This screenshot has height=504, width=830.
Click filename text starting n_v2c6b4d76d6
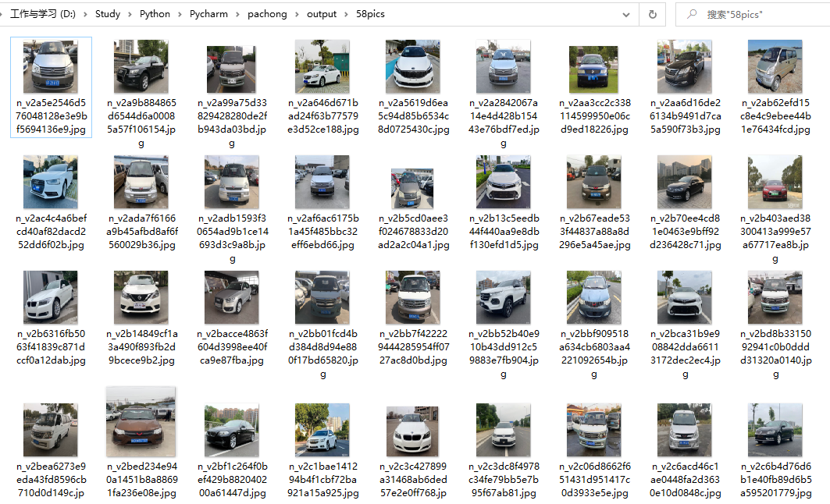click(775, 480)
